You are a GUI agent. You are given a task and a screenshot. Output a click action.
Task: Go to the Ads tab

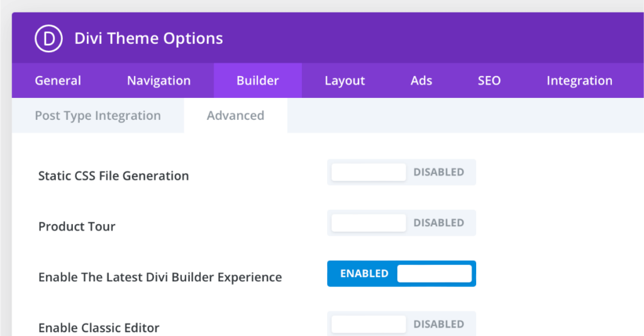(x=421, y=80)
